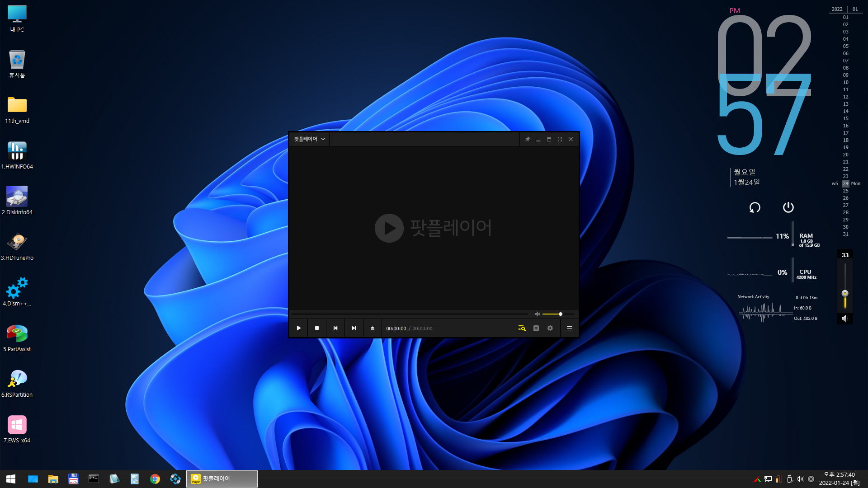868x488 pixels.
Task: Close the PotPlayer window
Action: 571,139
